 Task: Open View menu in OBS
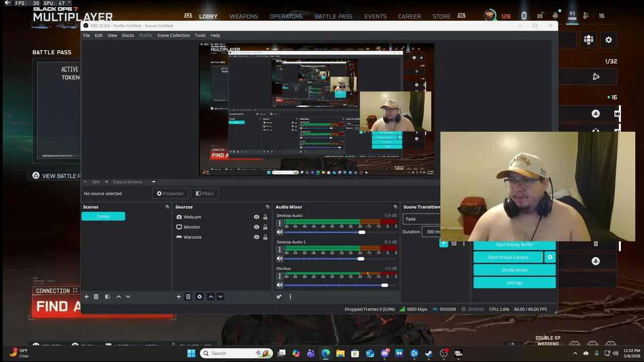click(x=112, y=35)
